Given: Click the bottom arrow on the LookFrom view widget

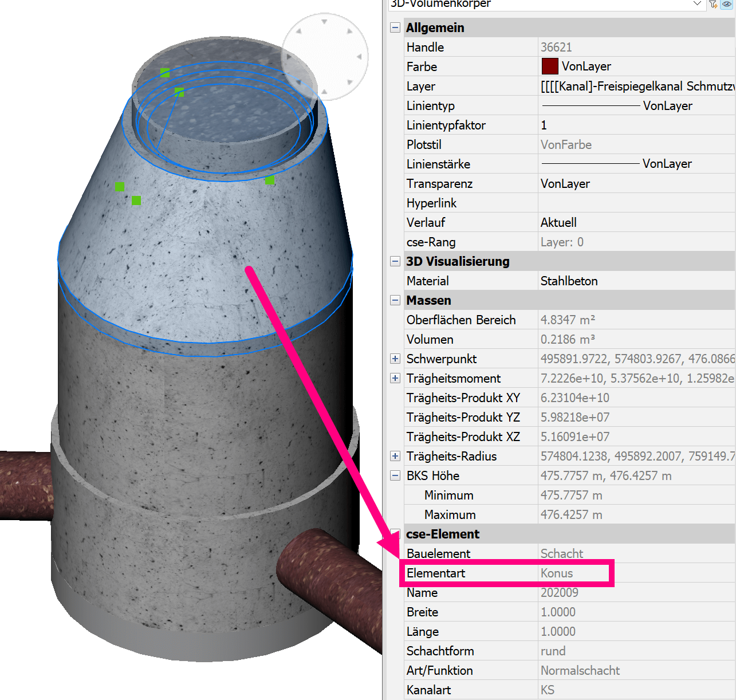Looking at the screenshot, I should click(x=324, y=92).
